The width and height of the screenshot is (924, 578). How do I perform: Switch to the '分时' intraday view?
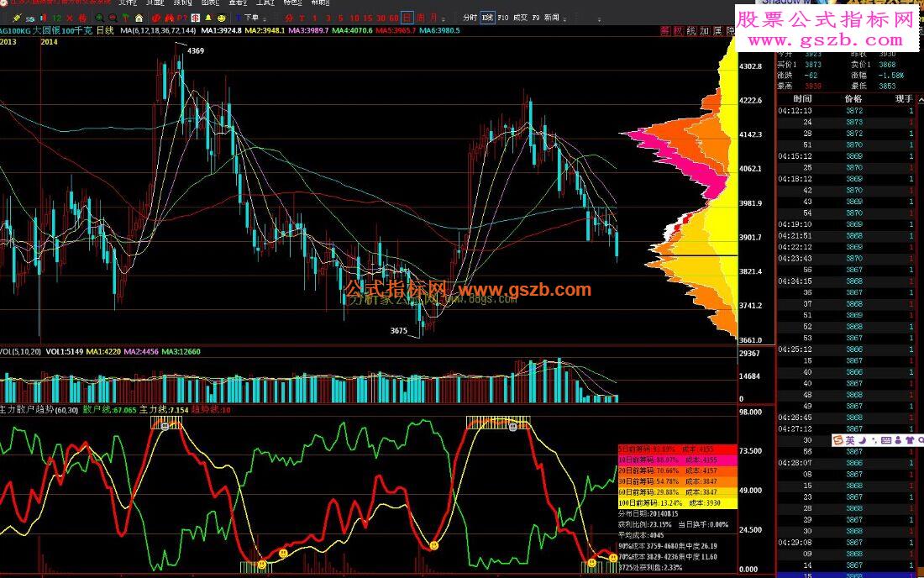[470, 18]
